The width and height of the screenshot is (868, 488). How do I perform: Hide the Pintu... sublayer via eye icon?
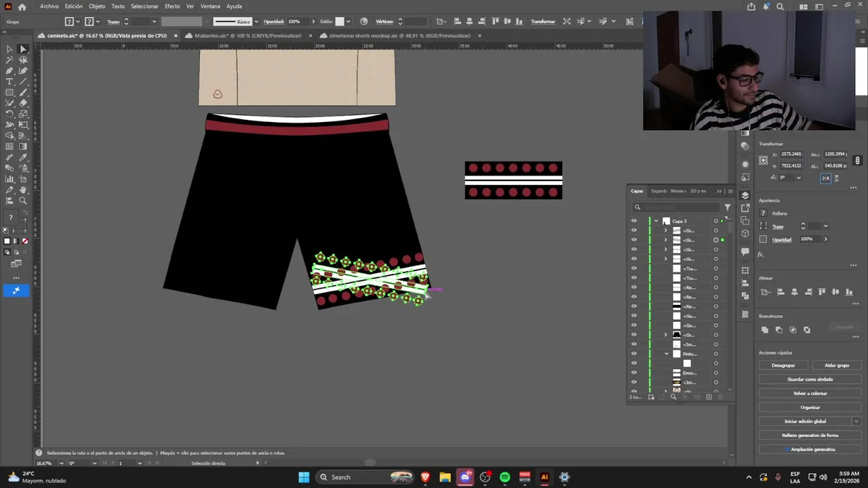pos(634,354)
